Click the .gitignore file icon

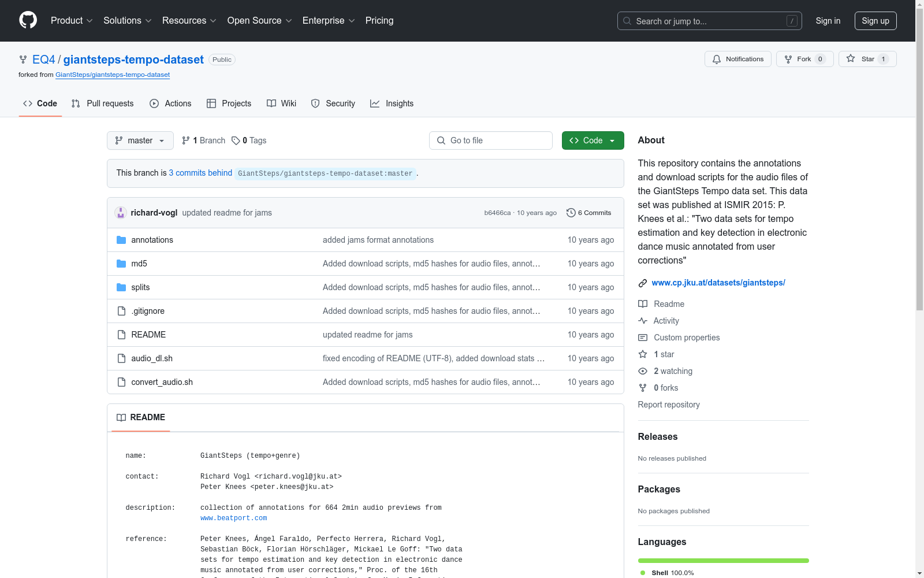click(121, 311)
